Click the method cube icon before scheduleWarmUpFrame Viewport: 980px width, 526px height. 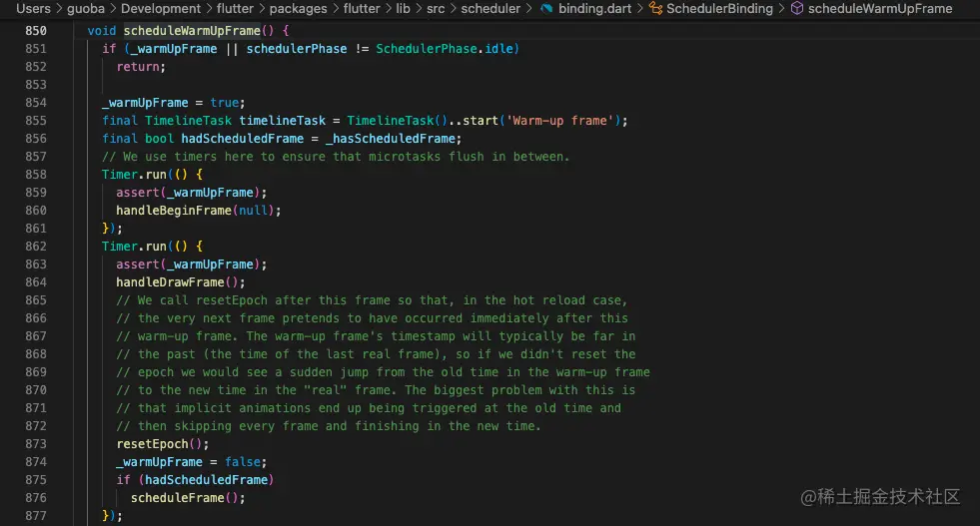point(797,9)
